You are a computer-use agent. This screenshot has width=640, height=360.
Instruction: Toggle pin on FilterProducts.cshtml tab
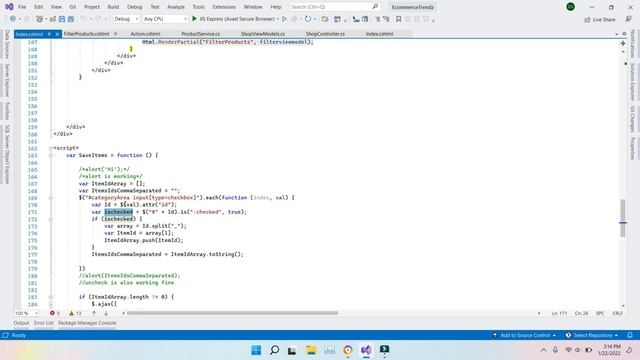coord(116,34)
